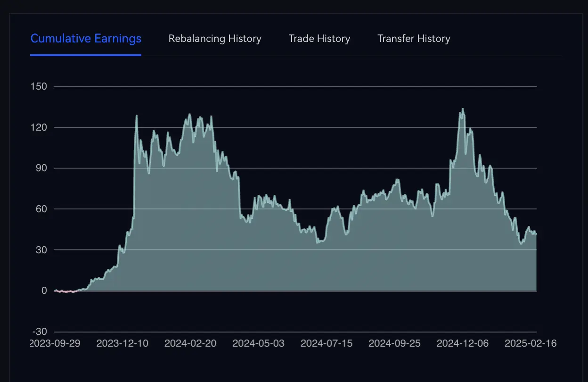Select the -30 y-axis label
The height and width of the screenshot is (382, 588).
[39, 332]
